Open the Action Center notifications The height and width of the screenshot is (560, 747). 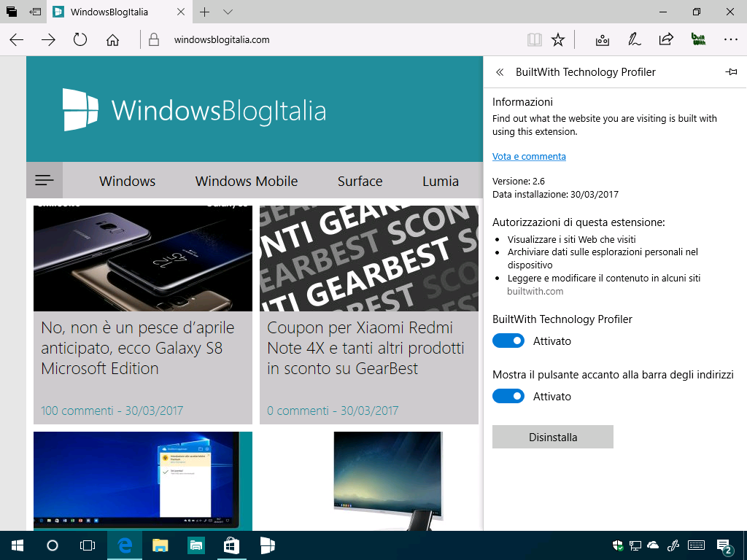pos(724,547)
